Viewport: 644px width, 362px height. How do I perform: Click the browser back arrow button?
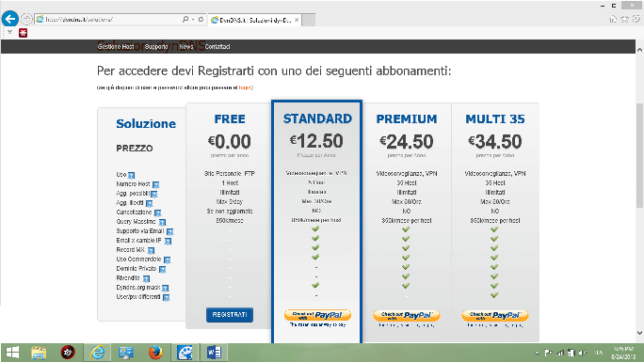[x=10, y=19]
